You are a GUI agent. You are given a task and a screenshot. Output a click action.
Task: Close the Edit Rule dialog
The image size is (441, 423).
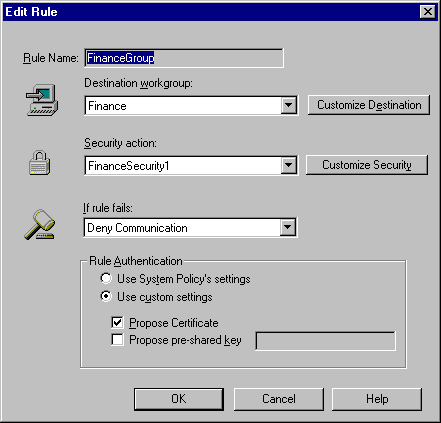[x=428, y=12]
